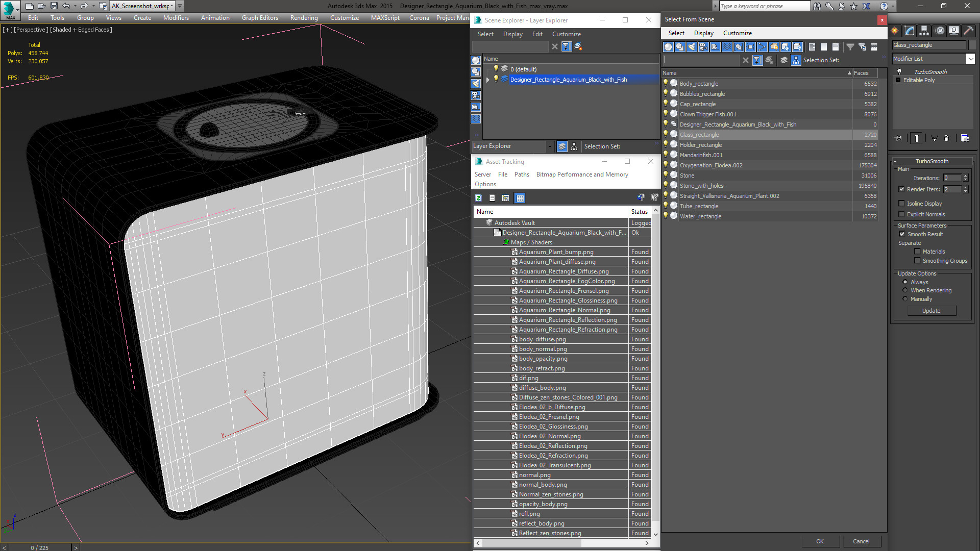Open the Graph Editors menu
The image size is (980, 551).
click(260, 18)
